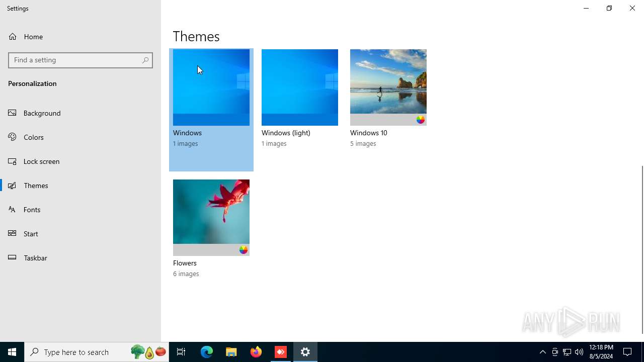The image size is (644, 362).
Task: Open the Windows Start menu
Action: coord(12,352)
